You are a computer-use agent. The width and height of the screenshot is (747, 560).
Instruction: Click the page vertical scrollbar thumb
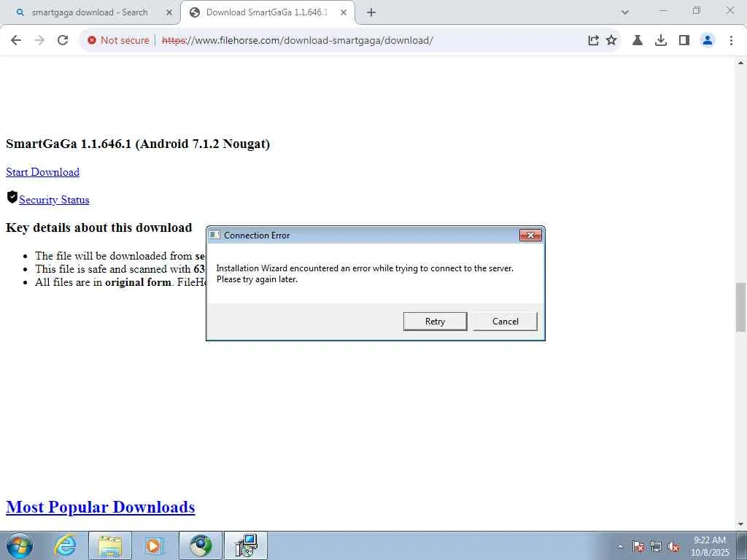(741, 307)
